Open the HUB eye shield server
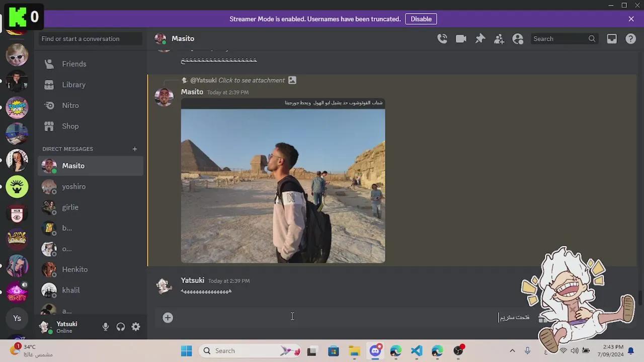 coord(17,213)
